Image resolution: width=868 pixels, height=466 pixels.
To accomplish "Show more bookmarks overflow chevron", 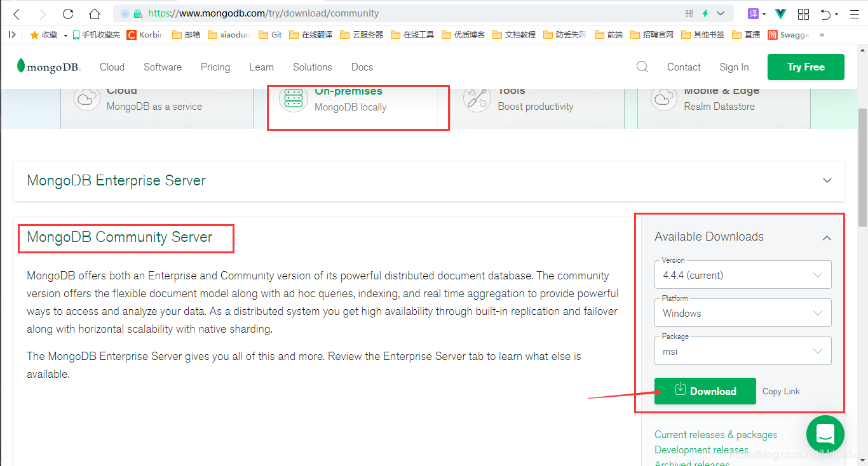I will coord(822,35).
